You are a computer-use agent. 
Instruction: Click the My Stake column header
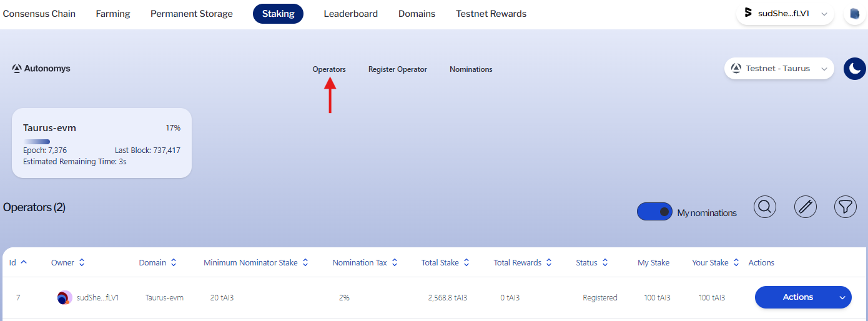(653, 263)
